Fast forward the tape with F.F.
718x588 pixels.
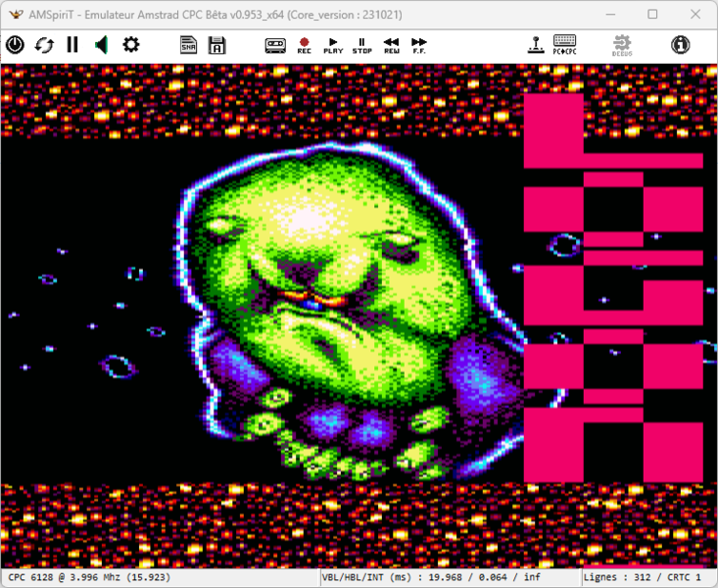point(419,45)
